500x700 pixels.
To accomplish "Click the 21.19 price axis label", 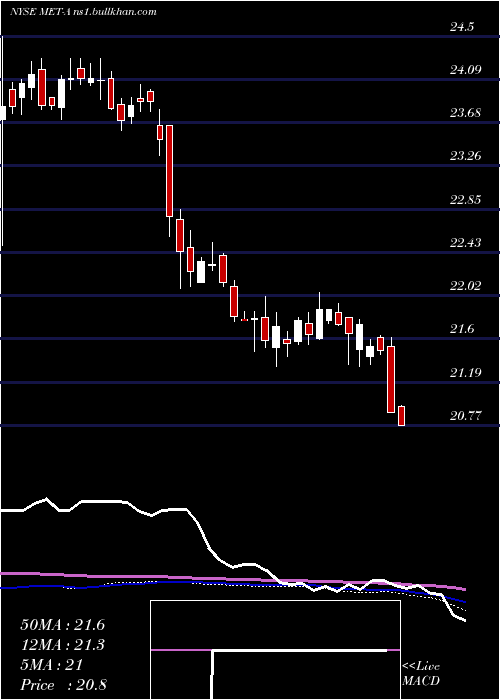I will pos(466,372).
